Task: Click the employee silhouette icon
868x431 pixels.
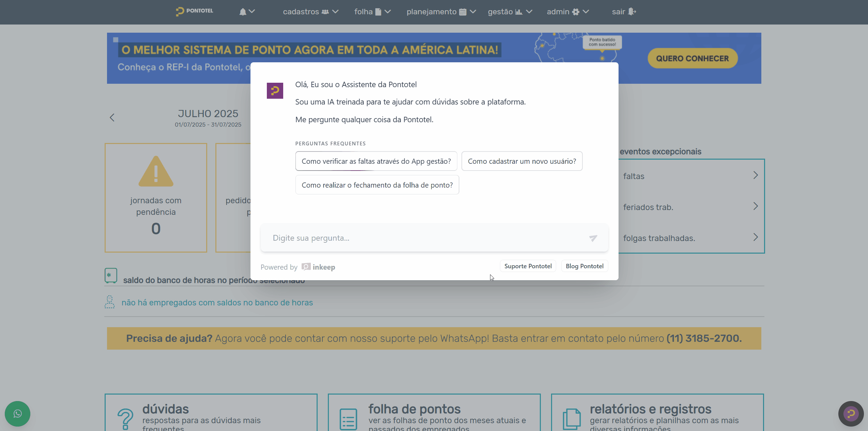Action: point(109,302)
